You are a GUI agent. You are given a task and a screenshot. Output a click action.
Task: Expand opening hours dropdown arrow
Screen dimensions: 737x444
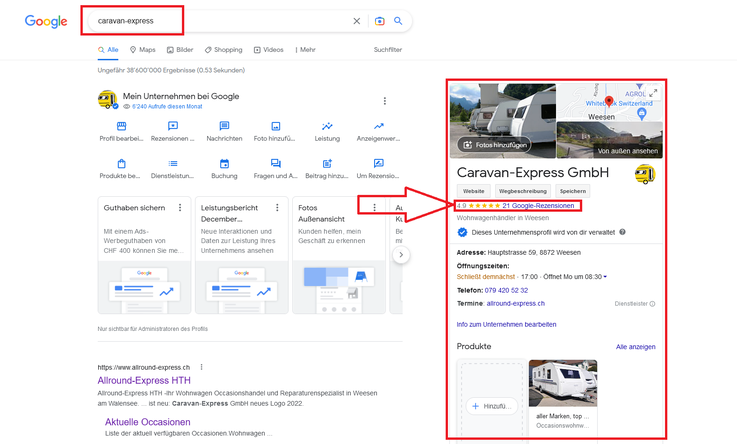[x=605, y=277]
